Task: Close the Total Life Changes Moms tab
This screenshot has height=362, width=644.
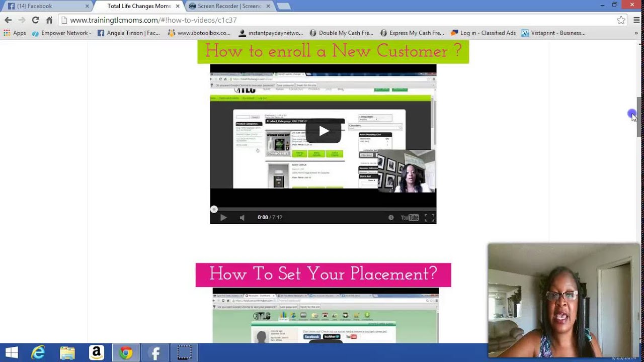Action: pyautogui.click(x=178, y=6)
